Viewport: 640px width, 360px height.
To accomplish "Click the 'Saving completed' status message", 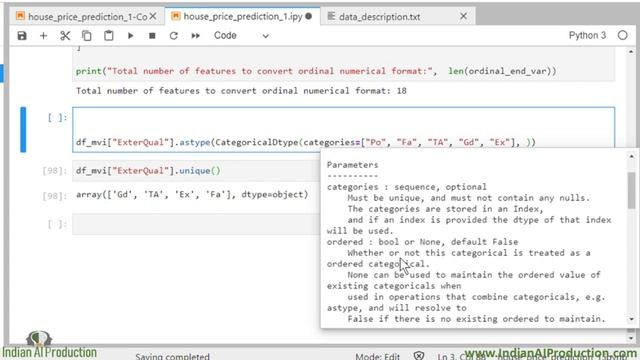I will (x=172, y=356).
